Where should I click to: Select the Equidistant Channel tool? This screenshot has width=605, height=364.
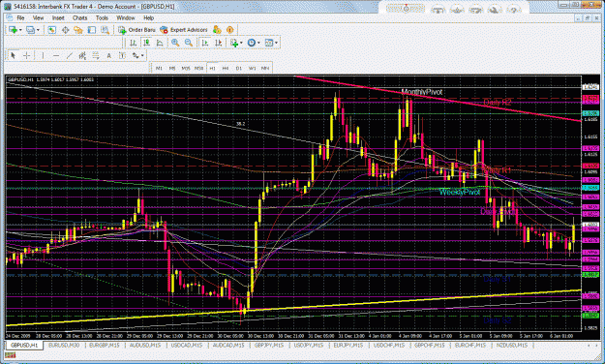[82, 56]
